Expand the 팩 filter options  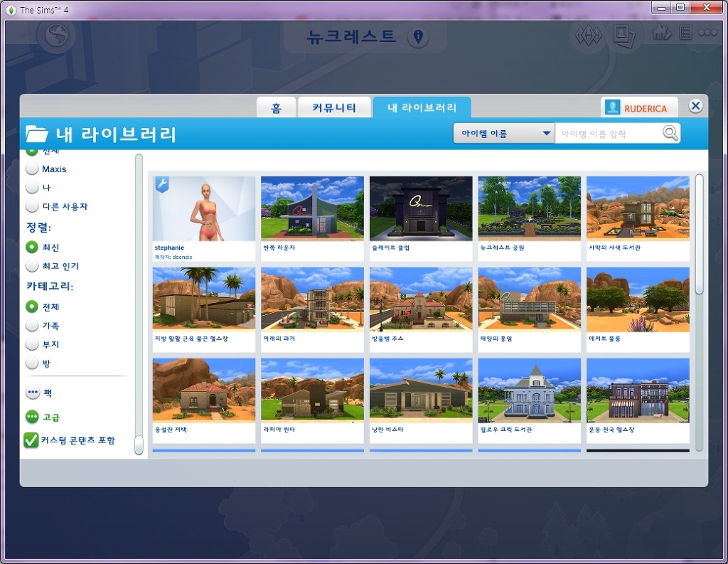33,393
